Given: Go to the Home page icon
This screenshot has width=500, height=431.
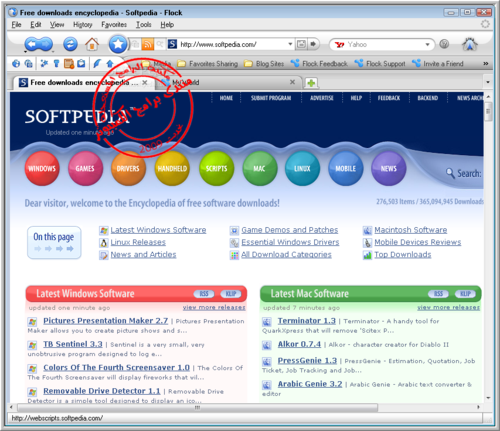Looking at the screenshot, I should point(92,44).
